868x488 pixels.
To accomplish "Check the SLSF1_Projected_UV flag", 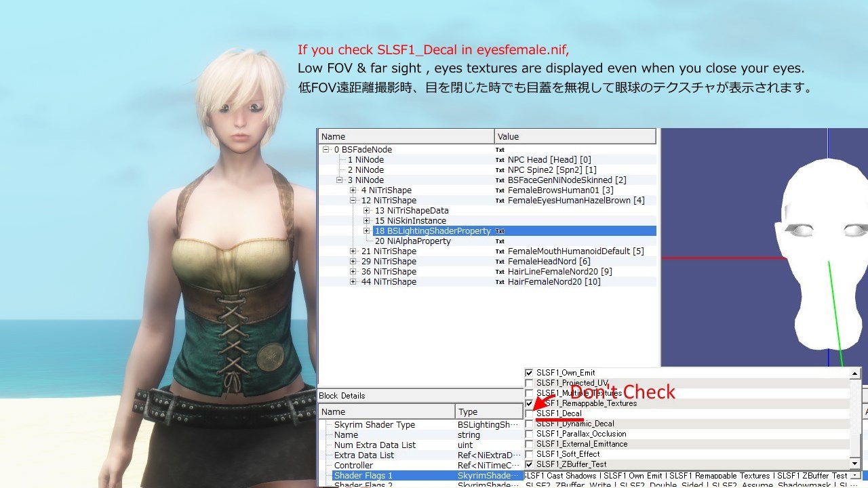I will point(529,383).
